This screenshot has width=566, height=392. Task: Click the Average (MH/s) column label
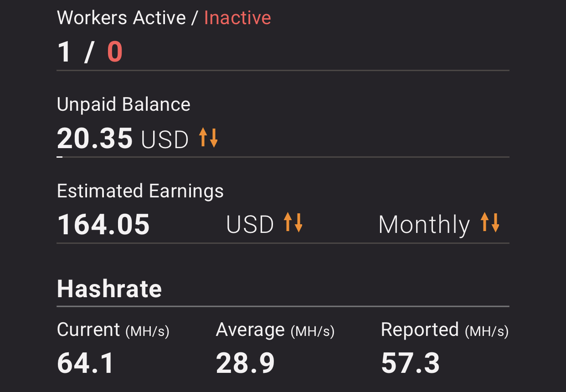[x=275, y=330]
